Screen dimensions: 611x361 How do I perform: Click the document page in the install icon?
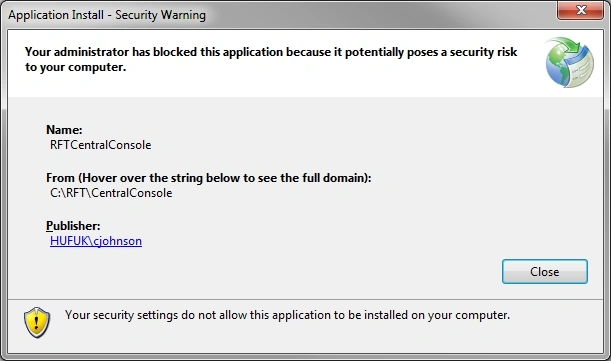pyautogui.click(x=581, y=69)
